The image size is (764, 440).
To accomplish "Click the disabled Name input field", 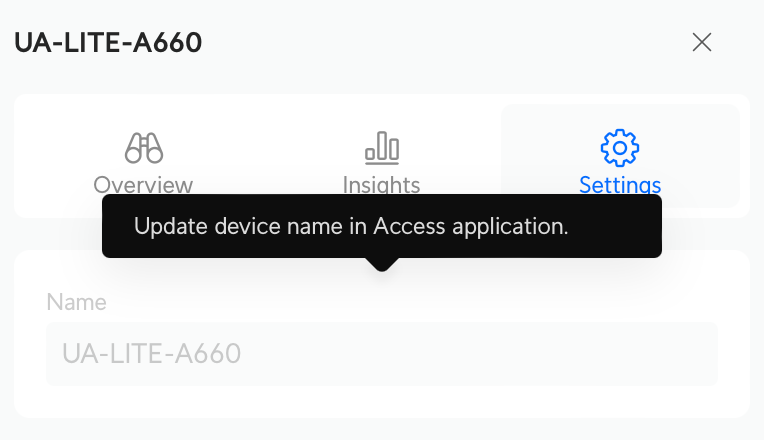I will (x=381, y=354).
